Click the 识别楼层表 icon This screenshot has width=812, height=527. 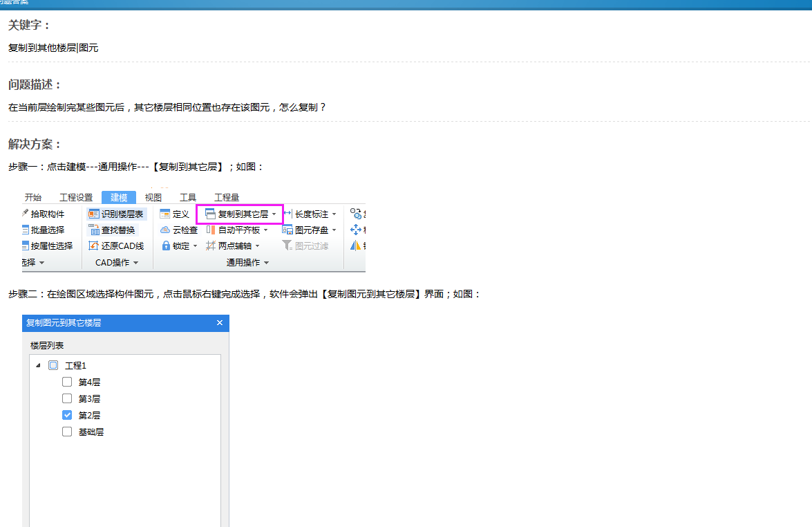[x=94, y=214]
